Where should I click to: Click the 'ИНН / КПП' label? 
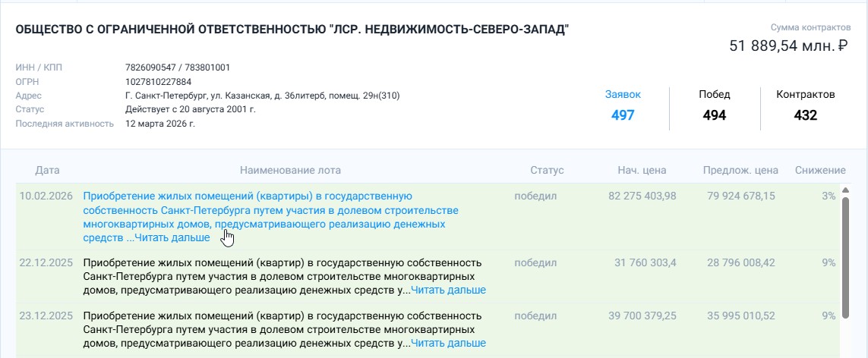39,68
